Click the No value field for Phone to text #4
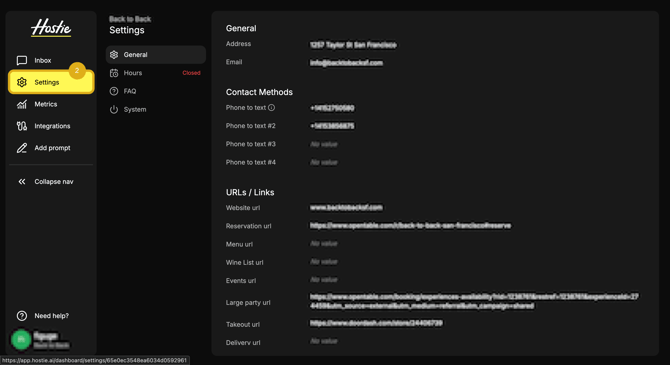Image resolution: width=670 pixels, height=365 pixels. pos(324,162)
